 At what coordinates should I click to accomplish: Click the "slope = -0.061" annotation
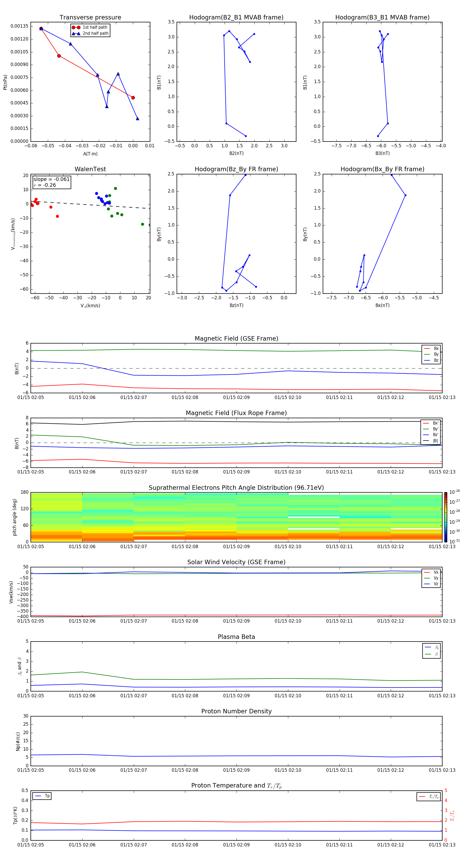[x=52, y=179]
